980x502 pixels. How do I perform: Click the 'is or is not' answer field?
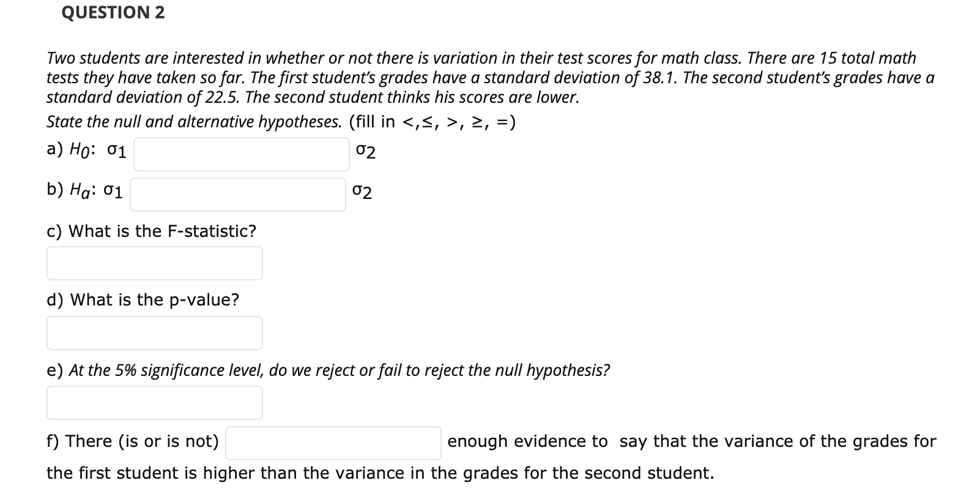332,442
